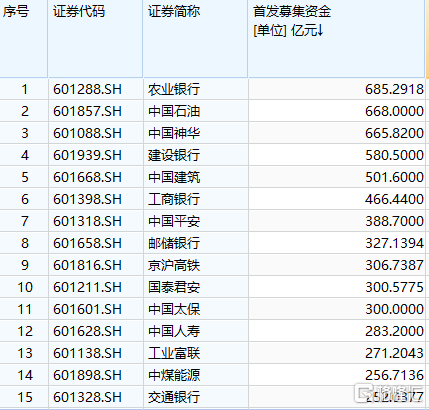Sort by 首发募集资金 column header
Image resolution: width=429 pixels, height=410 pixels.
[x=336, y=38]
